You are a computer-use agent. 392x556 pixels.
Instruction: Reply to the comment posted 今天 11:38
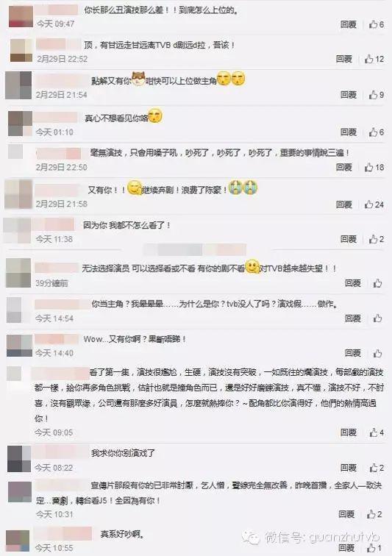348,239
